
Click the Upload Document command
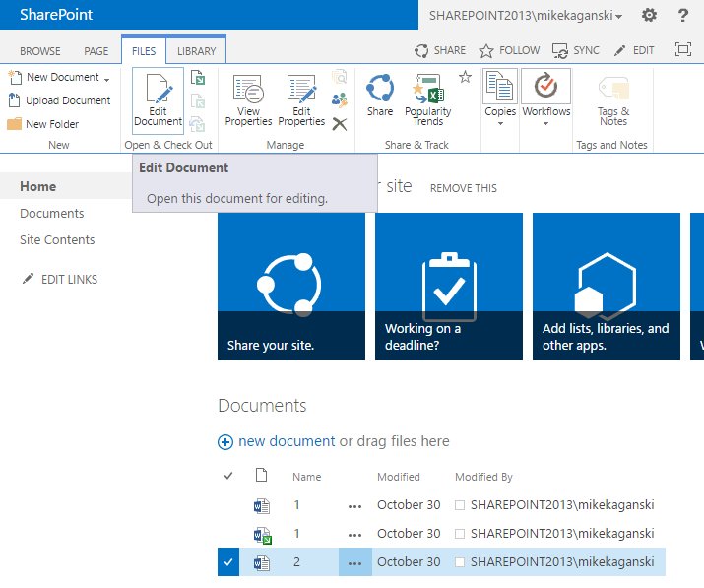(59, 100)
